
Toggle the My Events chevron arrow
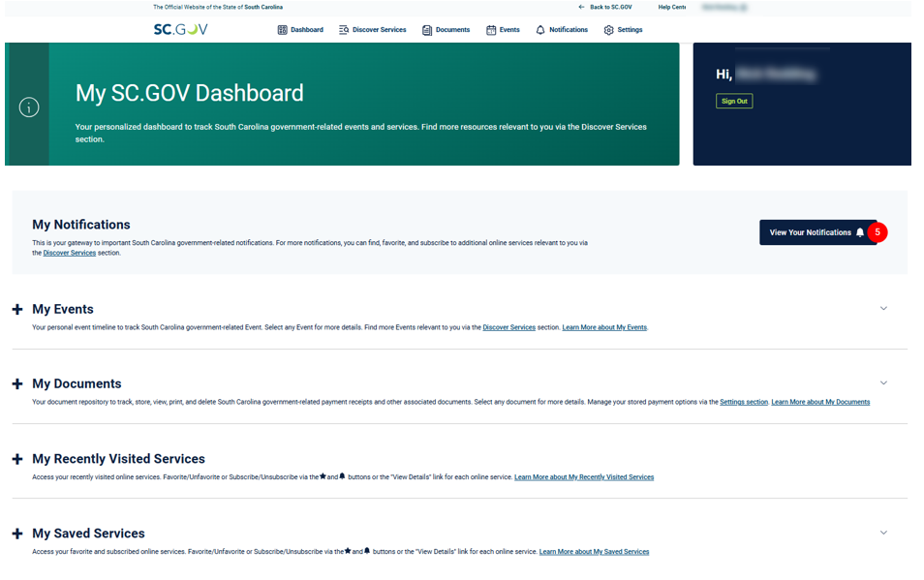point(883,308)
